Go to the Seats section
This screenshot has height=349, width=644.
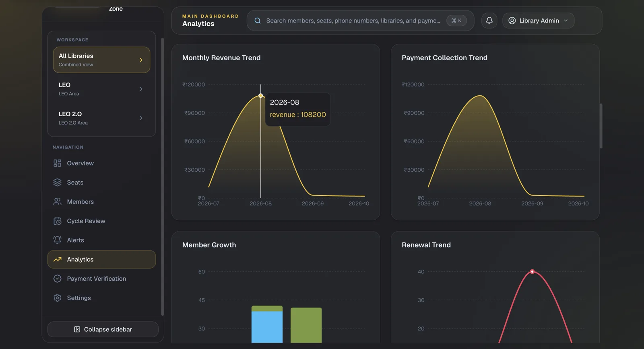(101, 183)
